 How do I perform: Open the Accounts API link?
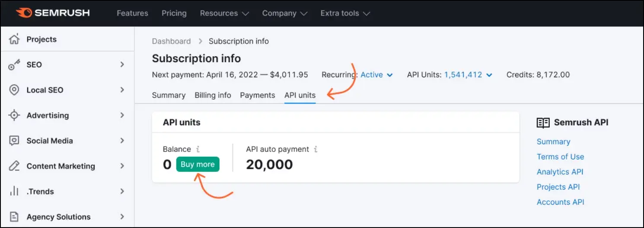(x=560, y=202)
